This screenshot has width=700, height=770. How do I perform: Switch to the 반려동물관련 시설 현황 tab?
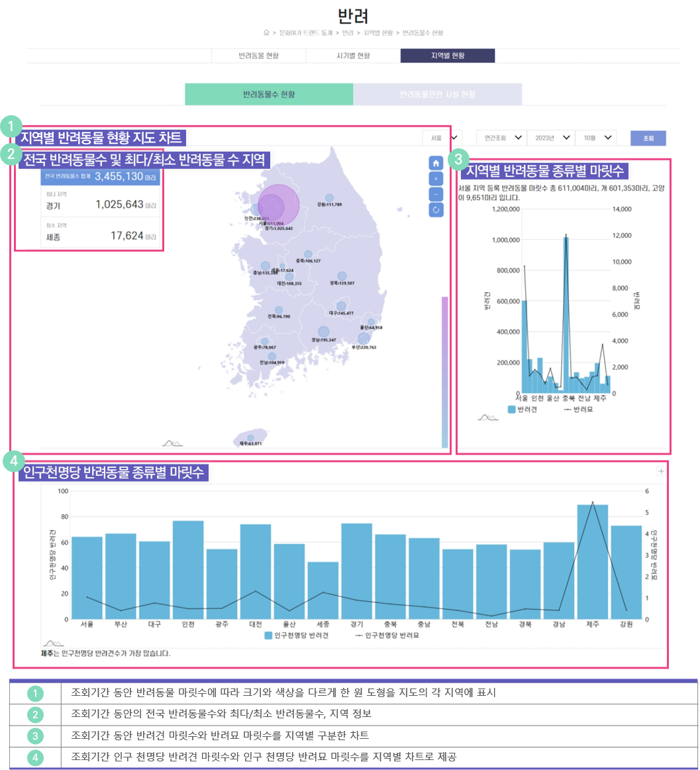pyautogui.click(x=437, y=94)
